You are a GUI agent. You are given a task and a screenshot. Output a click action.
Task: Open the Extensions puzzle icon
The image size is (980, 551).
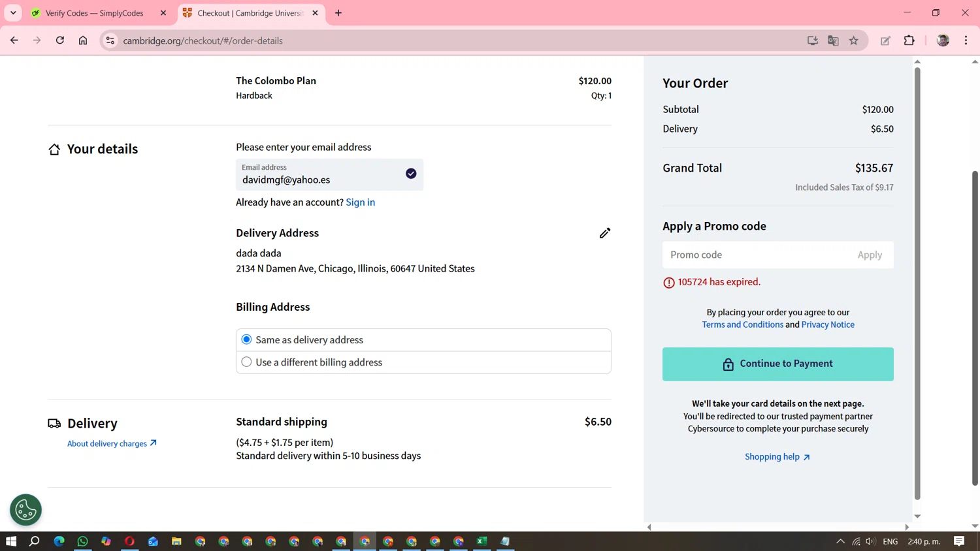click(x=909, y=40)
